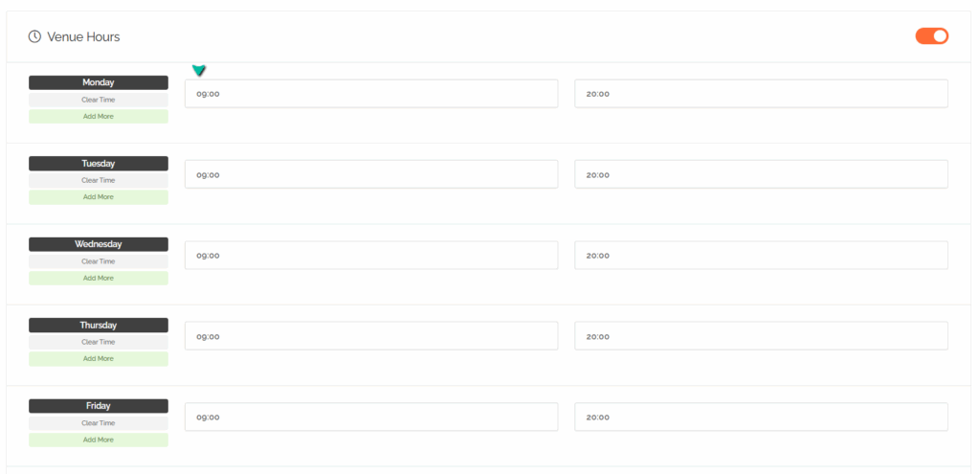Toggle the Venue Hours switch off
This screenshot has width=980, height=474.
931,36
